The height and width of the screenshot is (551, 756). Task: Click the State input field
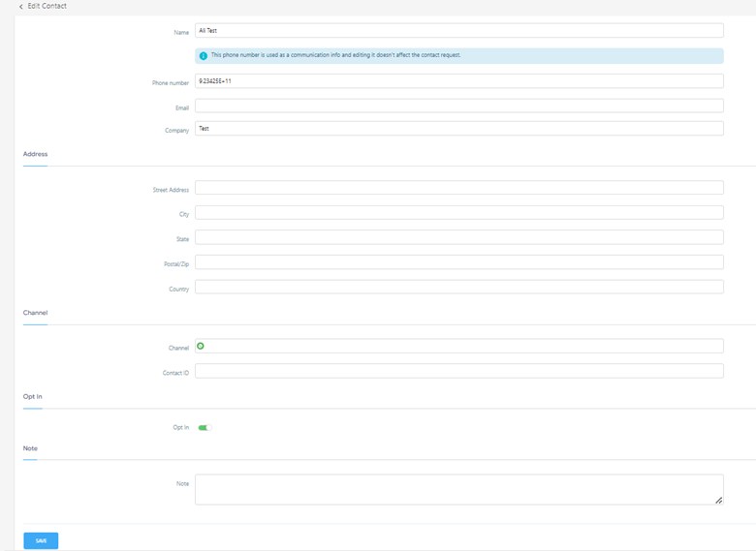[459, 237]
